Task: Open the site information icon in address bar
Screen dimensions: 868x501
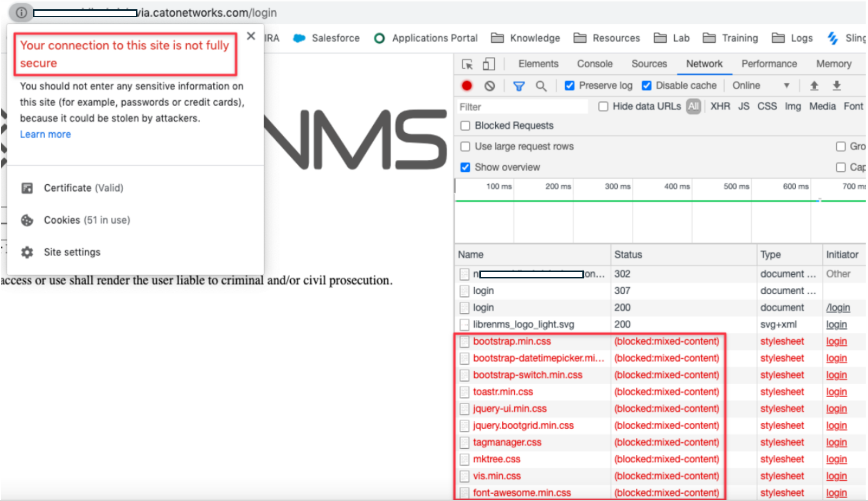Action: 21,13
